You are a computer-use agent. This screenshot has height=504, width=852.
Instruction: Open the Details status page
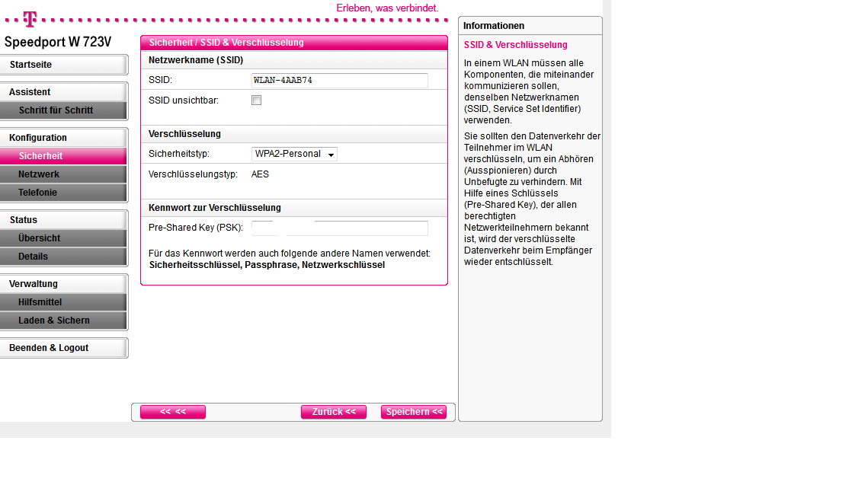[63, 257]
